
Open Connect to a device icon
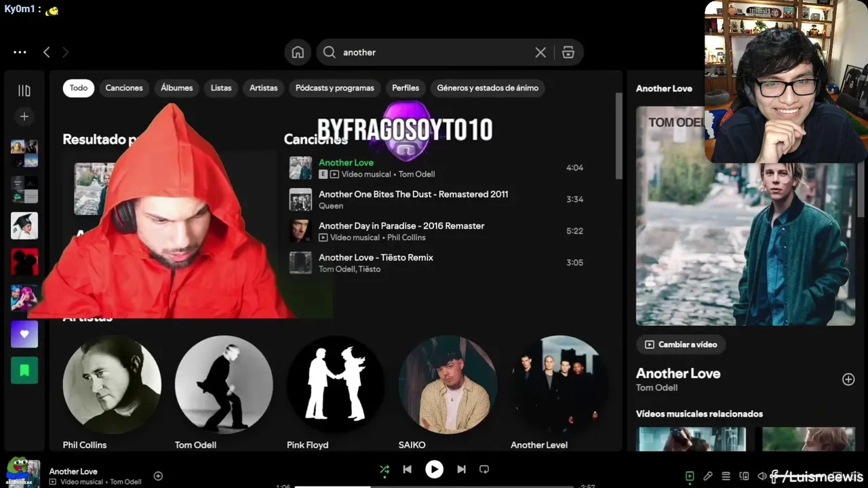744,476
